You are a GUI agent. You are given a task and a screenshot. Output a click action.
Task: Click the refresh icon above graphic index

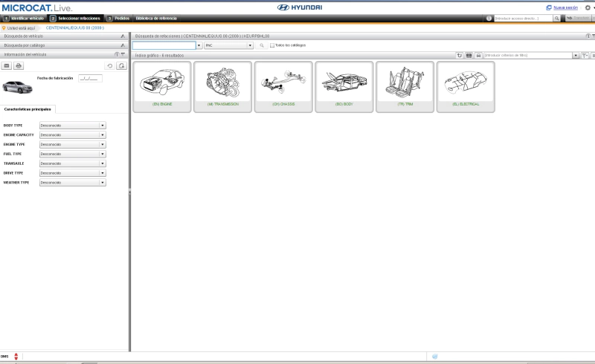click(x=459, y=55)
